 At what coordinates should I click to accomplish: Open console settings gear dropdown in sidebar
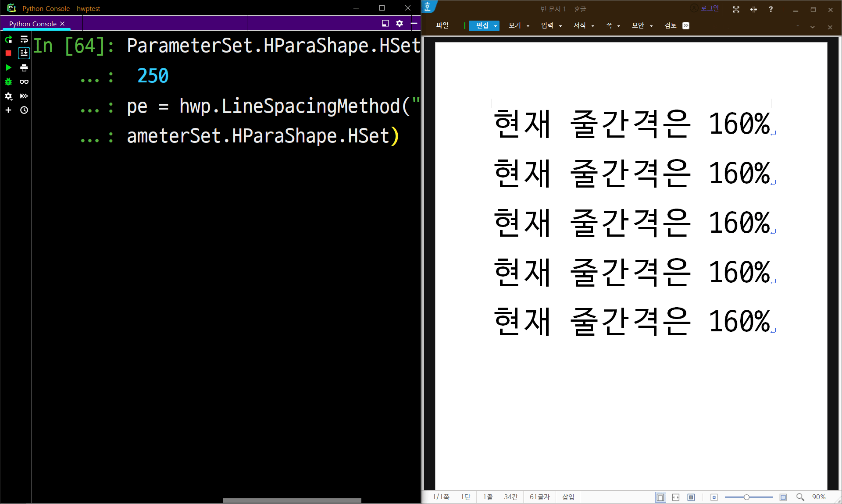[8, 96]
